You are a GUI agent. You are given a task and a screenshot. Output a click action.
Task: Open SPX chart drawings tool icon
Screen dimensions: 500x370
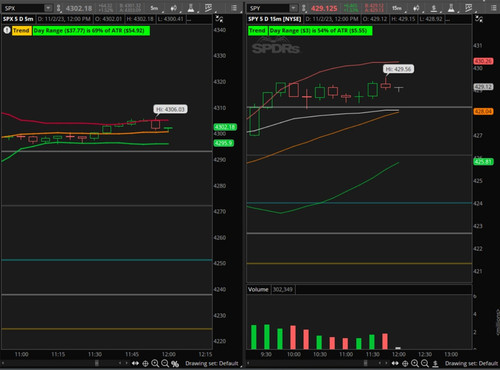[208, 8]
